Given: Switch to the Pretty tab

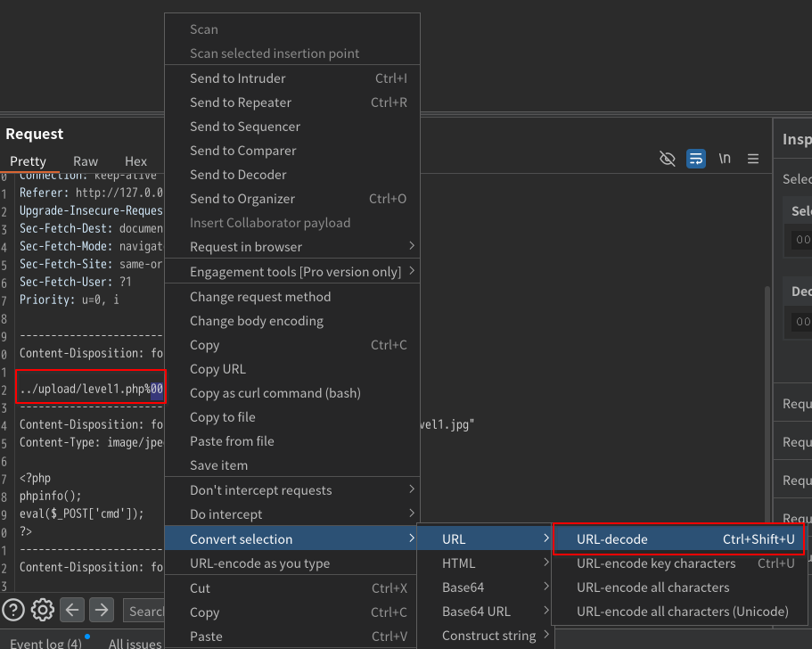Looking at the screenshot, I should coord(28,161).
